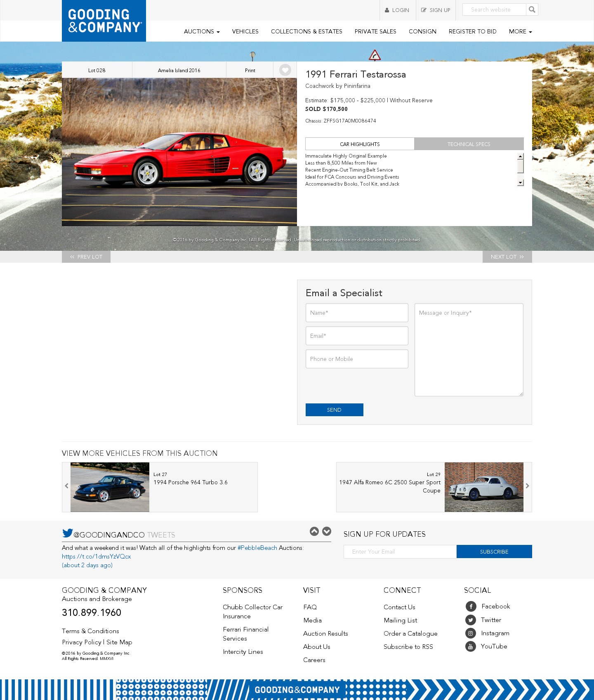Click scroll-up arrow in highlights list
The image size is (594, 700).
pyautogui.click(x=521, y=156)
